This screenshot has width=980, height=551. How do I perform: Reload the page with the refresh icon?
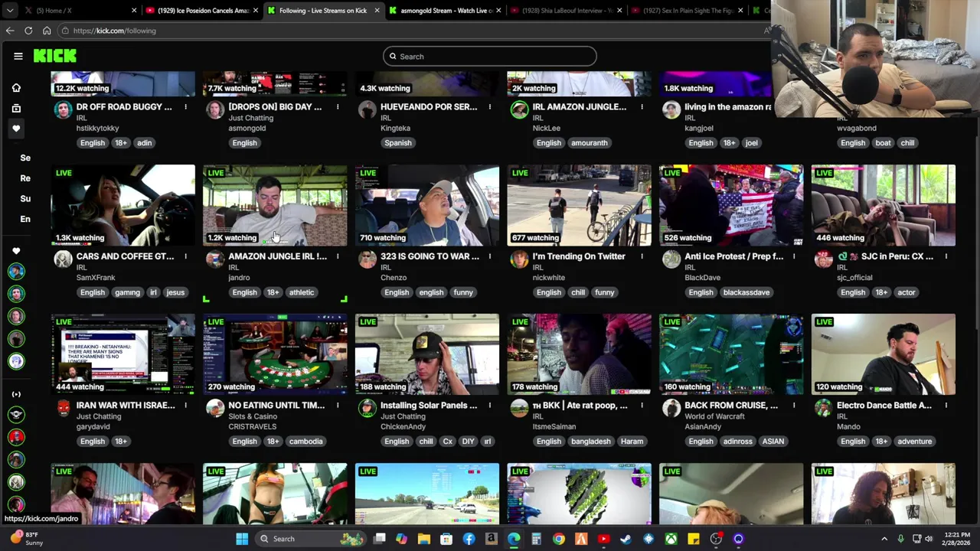(28, 31)
